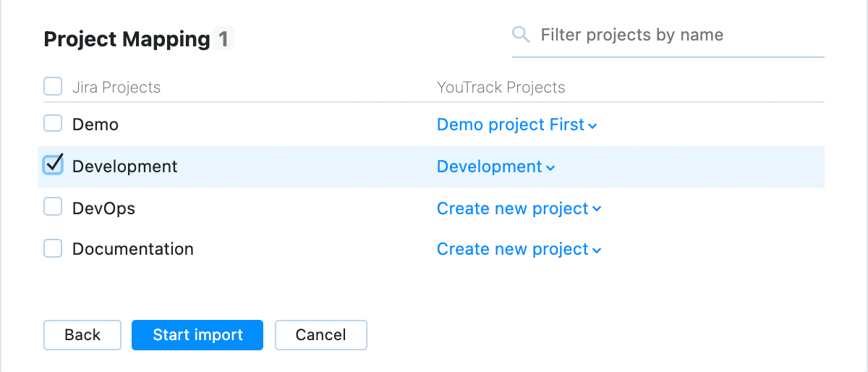This screenshot has height=372, width=868.
Task: Click the search magnifier icon
Action: pos(521,35)
